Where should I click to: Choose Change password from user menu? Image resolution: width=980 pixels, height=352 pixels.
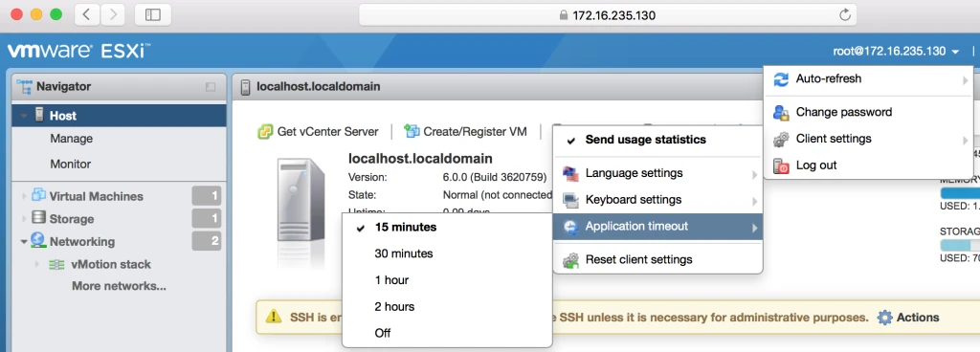click(x=844, y=112)
